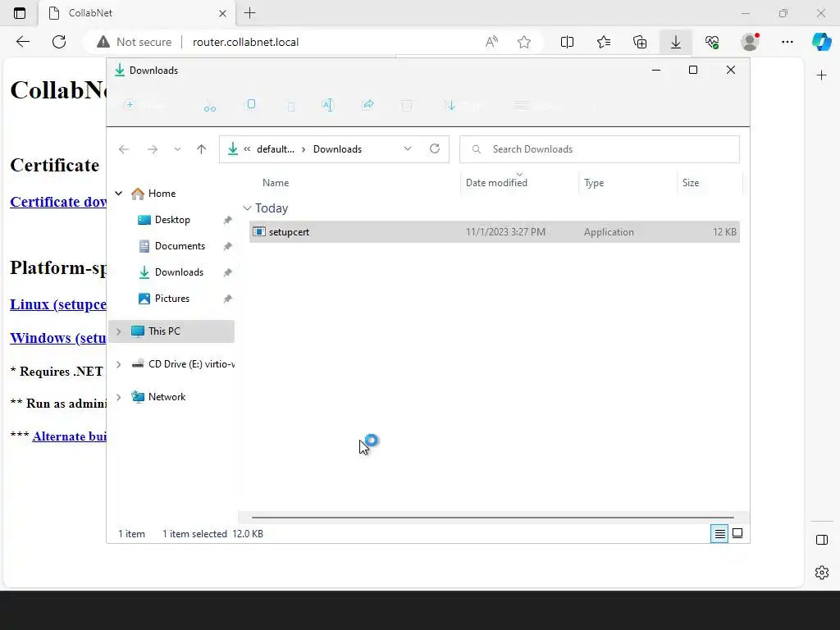Image resolution: width=840 pixels, height=630 pixels.
Task: Toggle Edge sidebar visibility icon
Action: coord(821,540)
